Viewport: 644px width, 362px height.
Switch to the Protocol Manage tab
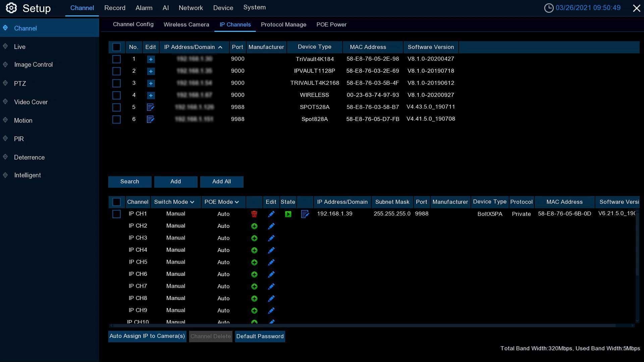pos(283,25)
